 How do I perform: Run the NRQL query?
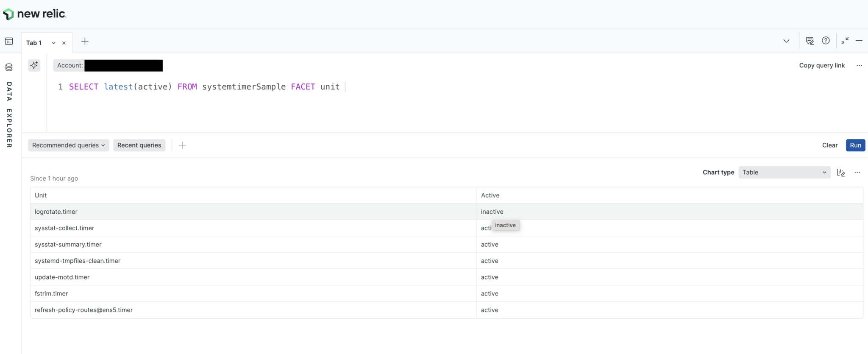coord(855,145)
